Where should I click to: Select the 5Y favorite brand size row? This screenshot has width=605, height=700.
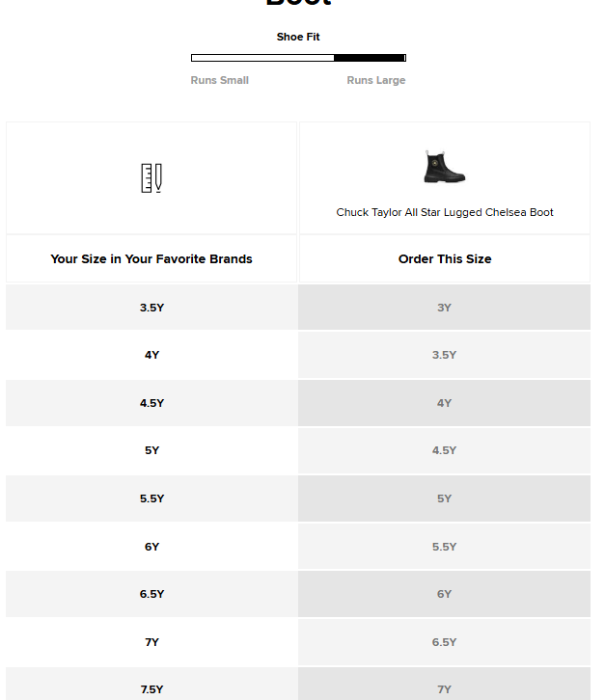point(151,450)
